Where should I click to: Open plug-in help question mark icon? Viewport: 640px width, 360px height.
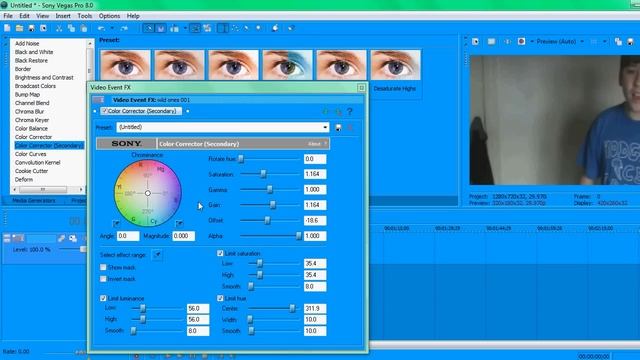(350, 111)
